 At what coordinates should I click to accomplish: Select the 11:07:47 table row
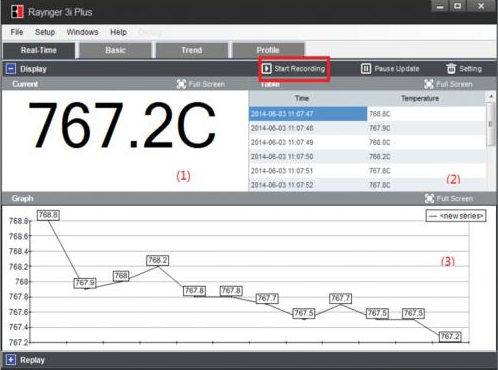pos(367,114)
